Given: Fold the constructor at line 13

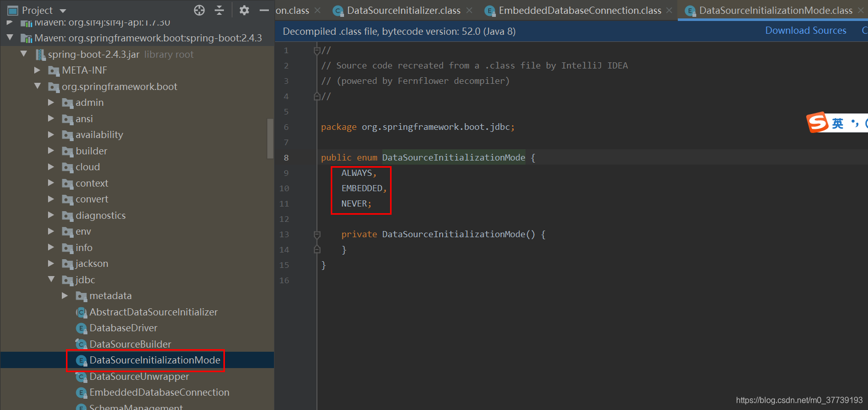Looking at the screenshot, I should [317, 234].
